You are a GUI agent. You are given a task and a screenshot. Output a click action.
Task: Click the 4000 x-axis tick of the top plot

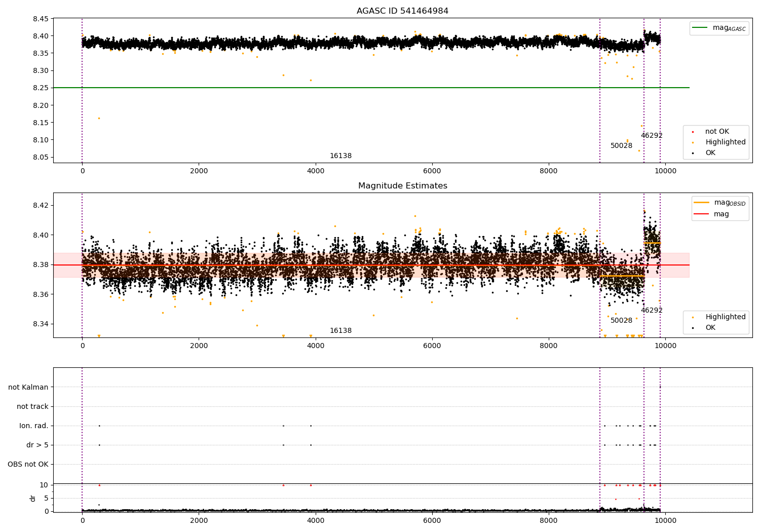click(316, 171)
